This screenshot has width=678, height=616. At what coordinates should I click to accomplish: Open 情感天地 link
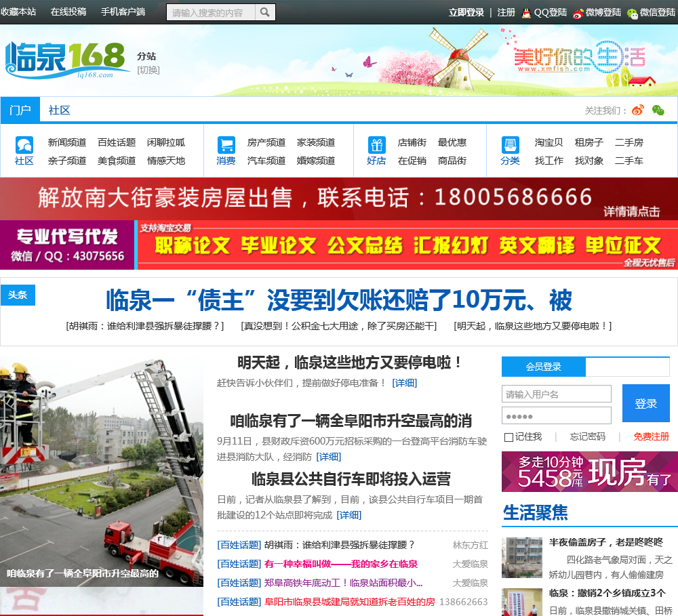click(x=166, y=161)
